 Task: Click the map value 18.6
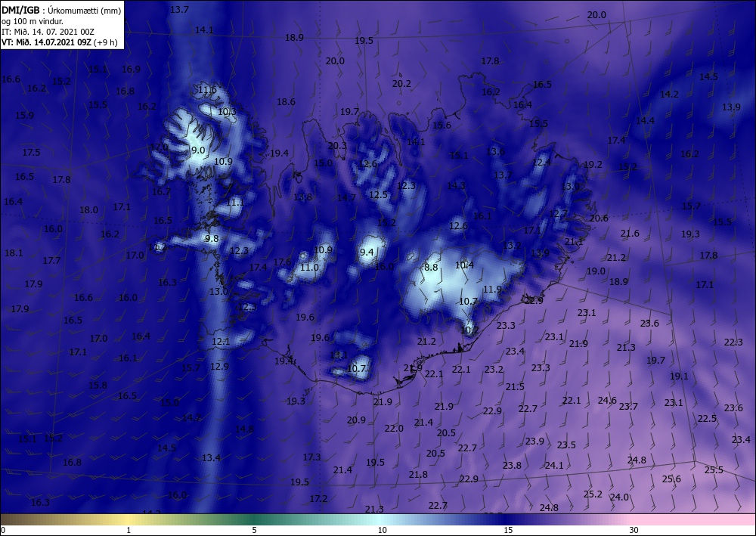coord(286,102)
